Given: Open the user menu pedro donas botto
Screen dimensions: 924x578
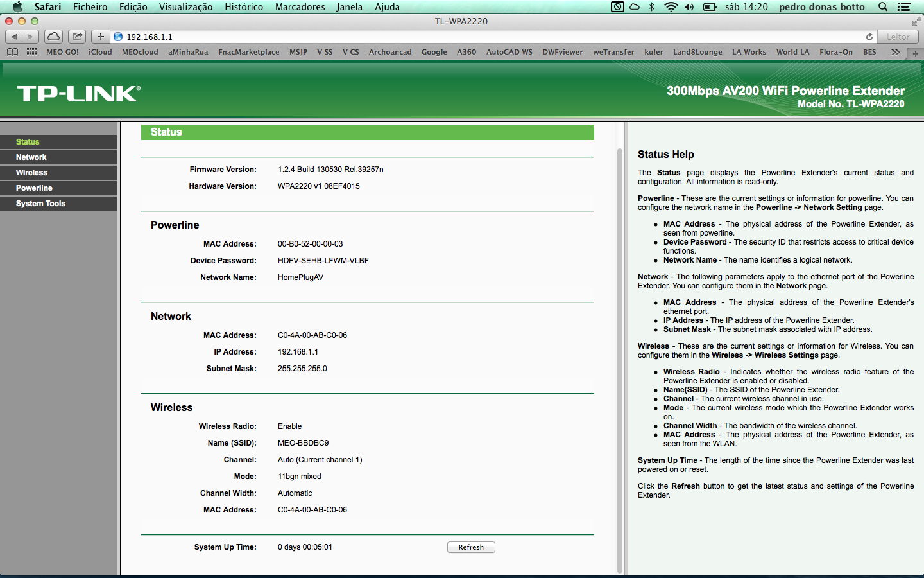Looking at the screenshot, I should click(822, 7).
